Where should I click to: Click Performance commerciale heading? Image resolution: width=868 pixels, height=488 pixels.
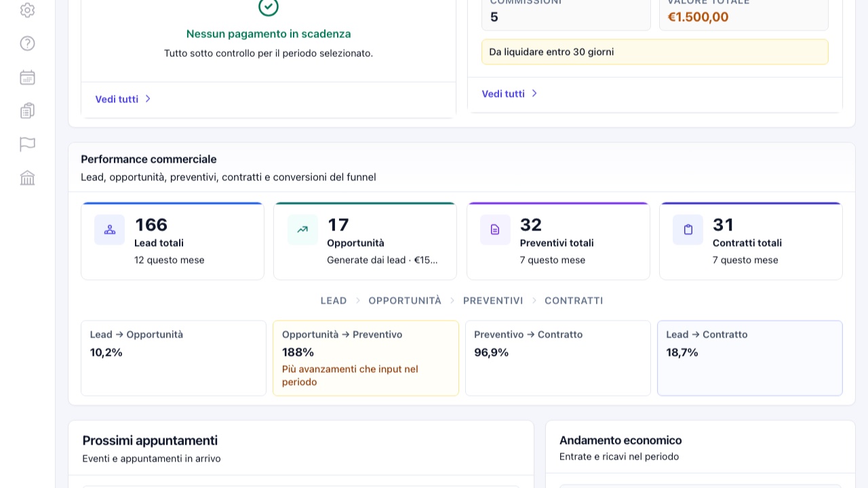(149, 159)
